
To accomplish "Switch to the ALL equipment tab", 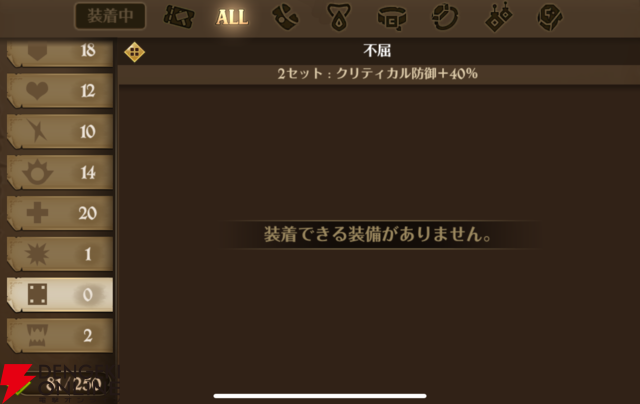I will (x=232, y=17).
